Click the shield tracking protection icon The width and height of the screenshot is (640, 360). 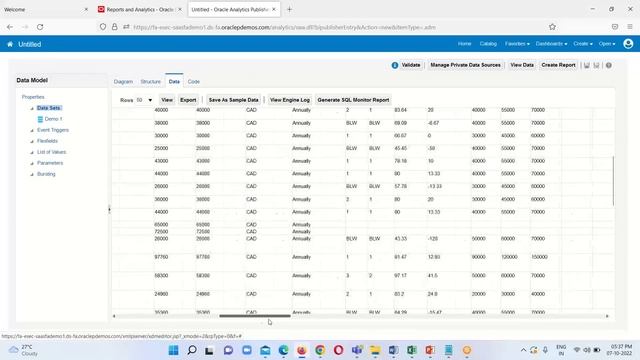pos(103,27)
